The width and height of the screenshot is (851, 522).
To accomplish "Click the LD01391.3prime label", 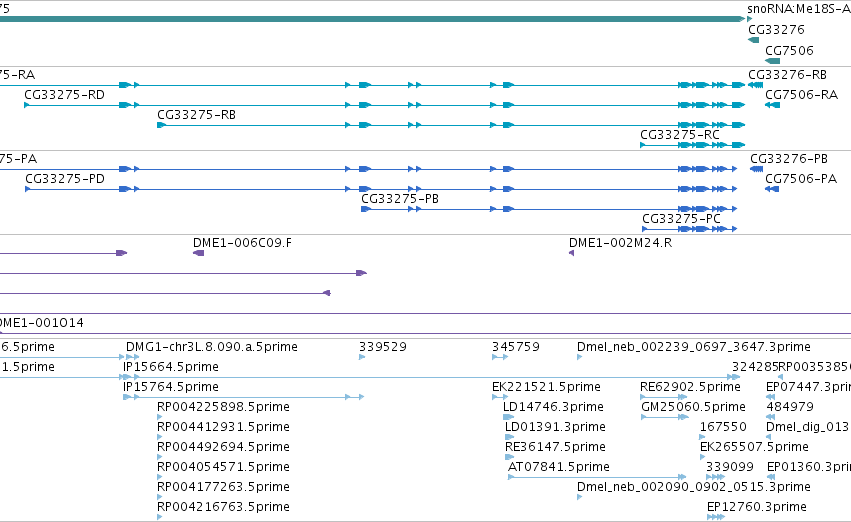I will pos(555,428).
